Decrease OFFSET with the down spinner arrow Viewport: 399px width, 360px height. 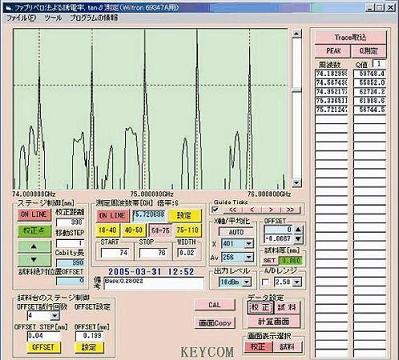coord(298,238)
